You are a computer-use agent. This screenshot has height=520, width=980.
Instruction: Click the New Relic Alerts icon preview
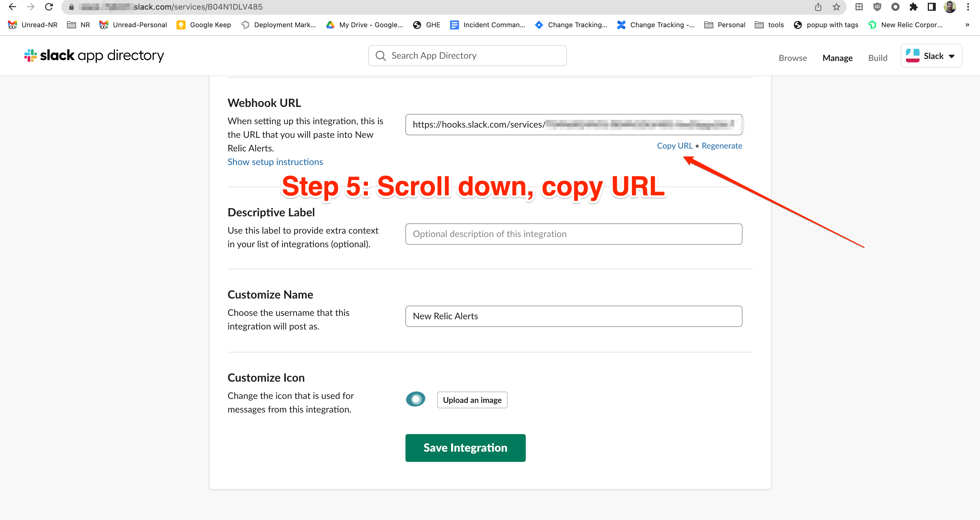(x=415, y=399)
